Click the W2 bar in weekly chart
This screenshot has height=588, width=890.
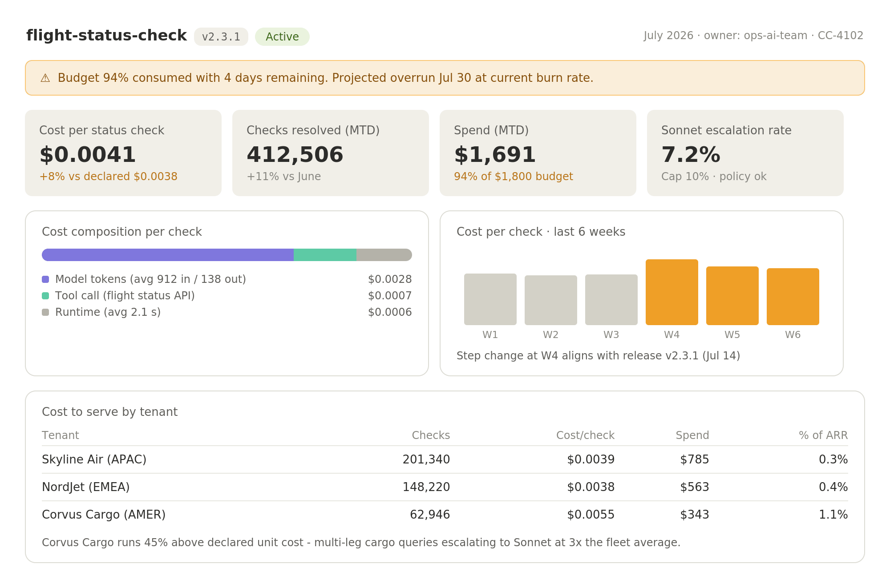click(x=551, y=300)
